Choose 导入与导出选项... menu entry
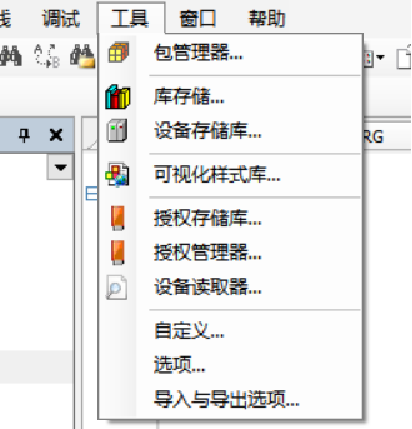 pos(231,399)
